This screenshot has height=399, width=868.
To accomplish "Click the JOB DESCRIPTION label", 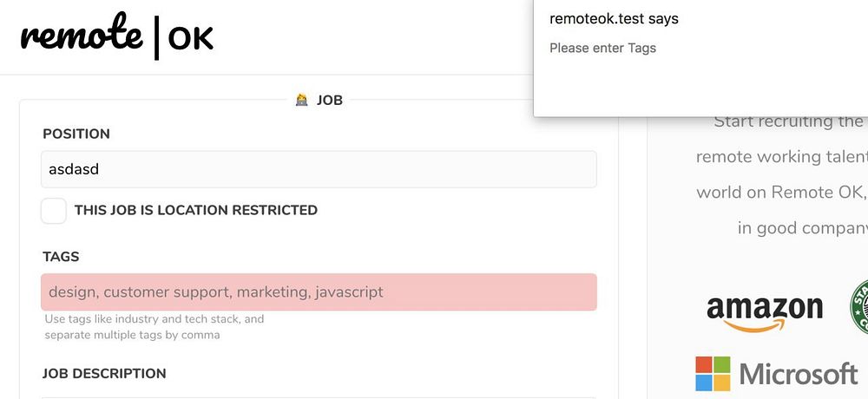I will point(104,374).
